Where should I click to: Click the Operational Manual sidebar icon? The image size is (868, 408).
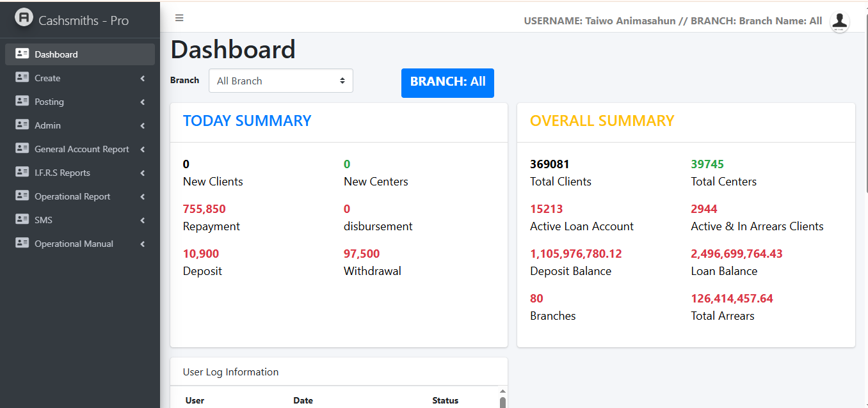pyautogui.click(x=22, y=244)
